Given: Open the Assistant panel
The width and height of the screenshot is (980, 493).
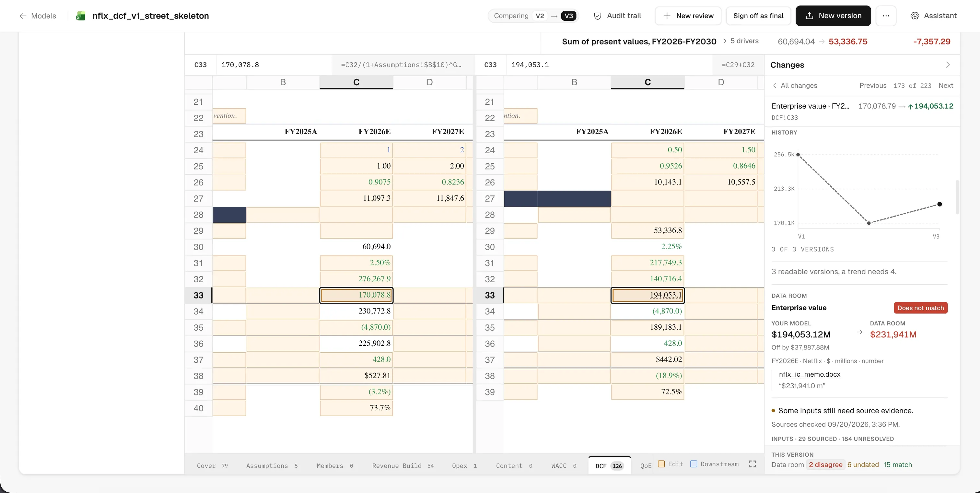Looking at the screenshot, I should [934, 16].
